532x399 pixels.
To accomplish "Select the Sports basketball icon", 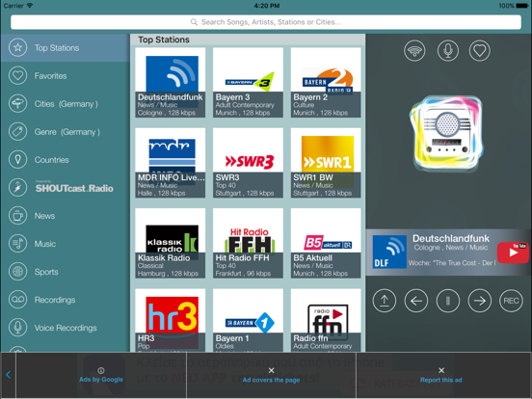I will pyautogui.click(x=17, y=272).
